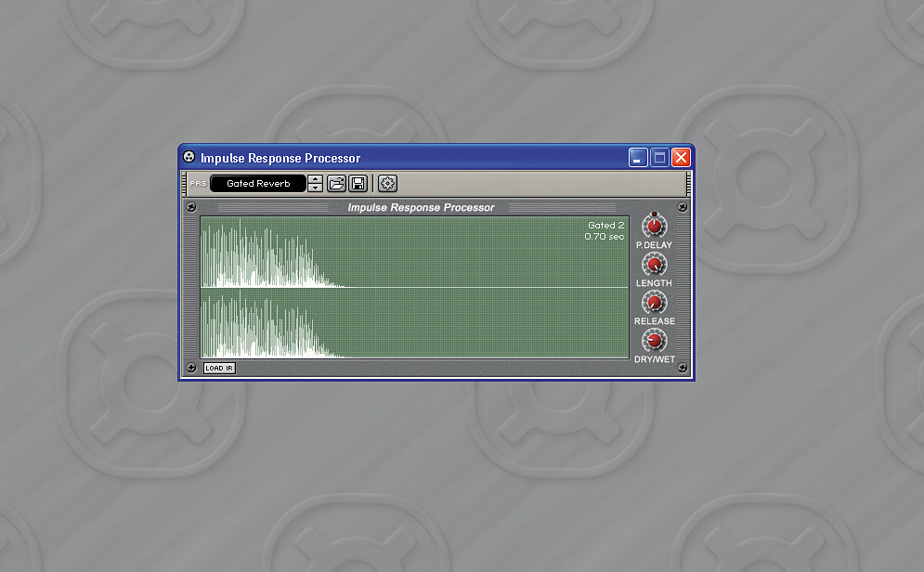The width and height of the screenshot is (924, 572).
Task: Click the 0.70 sec length readout
Action: pyautogui.click(x=604, y=236)
